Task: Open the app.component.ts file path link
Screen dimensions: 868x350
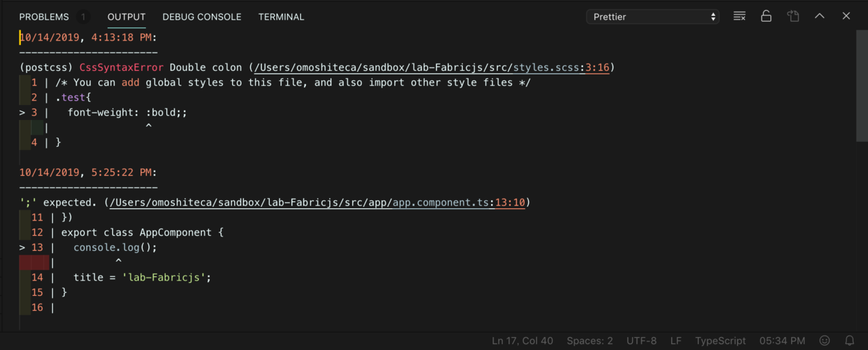Action: pyautogui.click(x=317, y=202)
